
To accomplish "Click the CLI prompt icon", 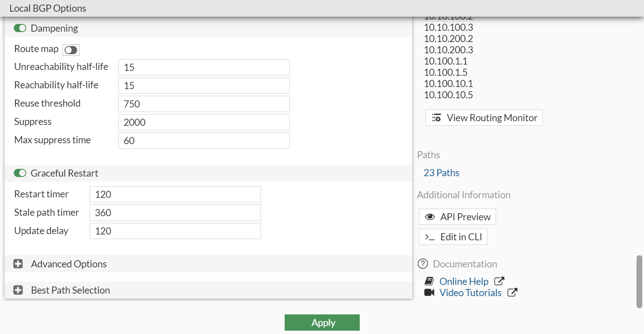I will tap(430, 237).
